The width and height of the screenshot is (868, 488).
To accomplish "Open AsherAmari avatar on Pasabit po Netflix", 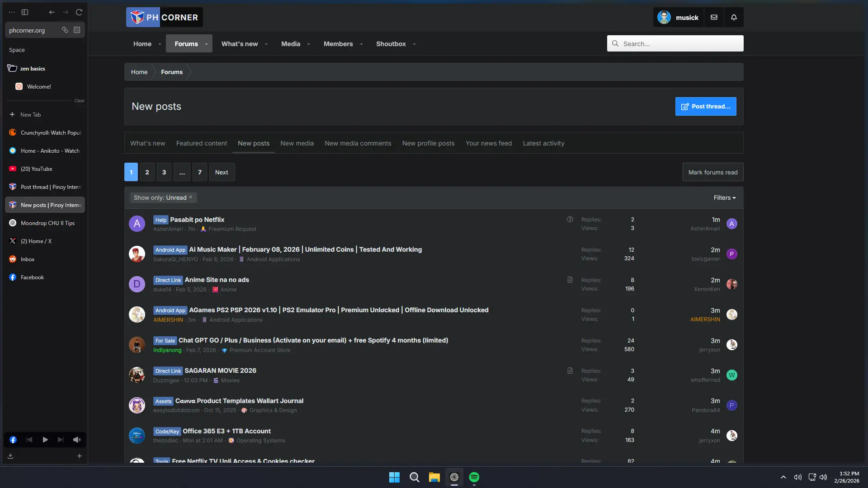I will click(137, 224).
